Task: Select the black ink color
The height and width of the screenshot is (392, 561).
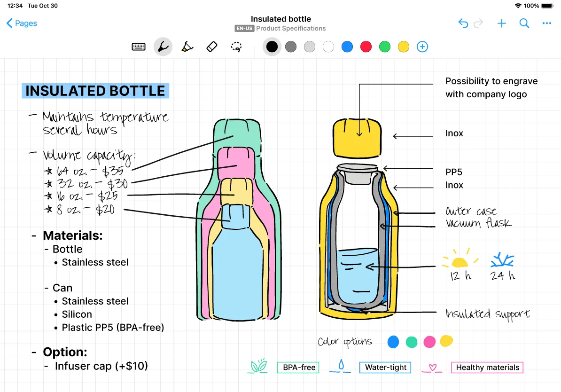Action: (x=272, y=47)
